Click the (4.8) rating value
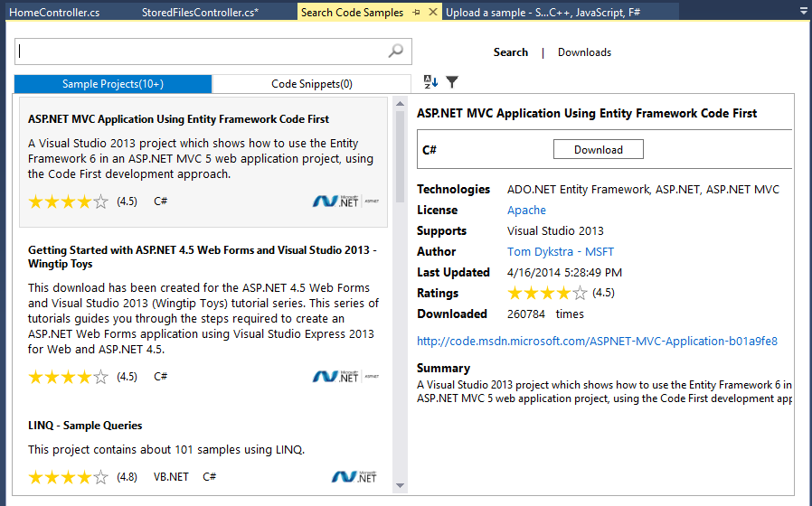 tap(127, 476)
